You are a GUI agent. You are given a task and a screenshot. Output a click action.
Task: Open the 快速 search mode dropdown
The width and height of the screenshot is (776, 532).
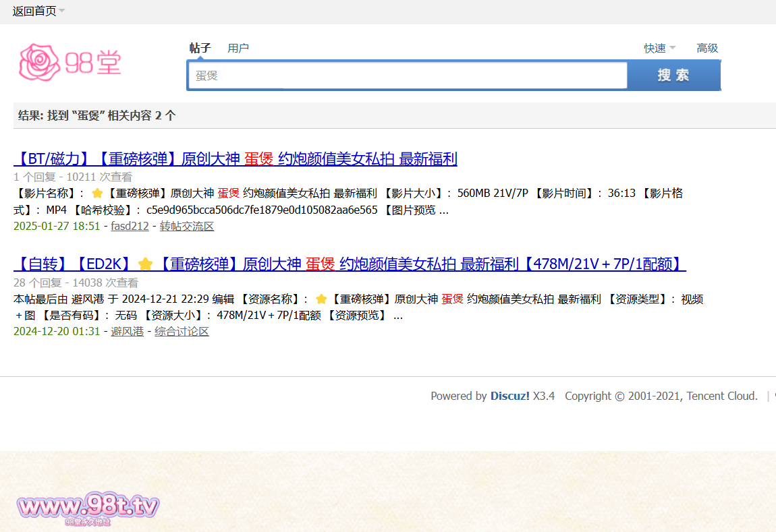point(659,48)
